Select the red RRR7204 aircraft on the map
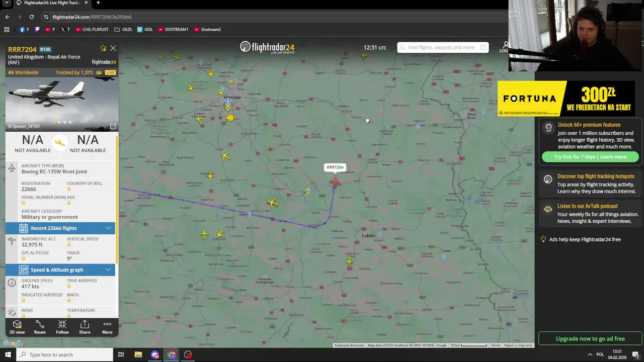The width and height of the screenshot is (644, 362). tap(335, 182)
